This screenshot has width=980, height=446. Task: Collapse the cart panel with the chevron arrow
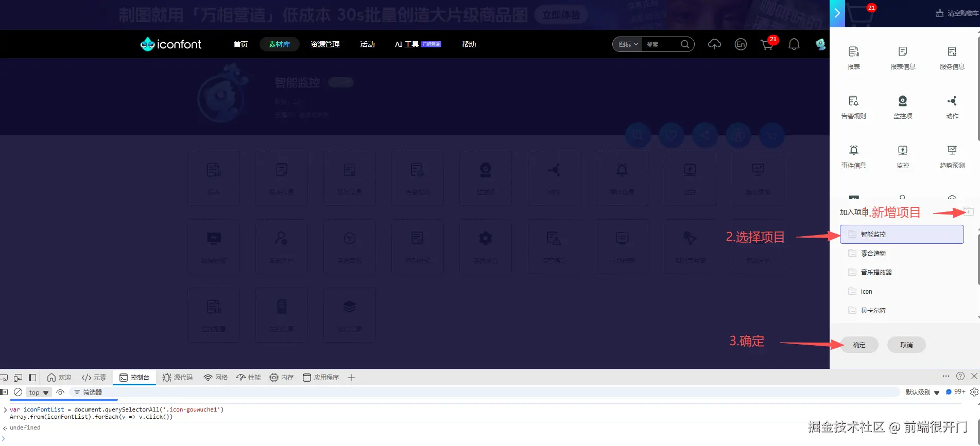coord(837,13)
